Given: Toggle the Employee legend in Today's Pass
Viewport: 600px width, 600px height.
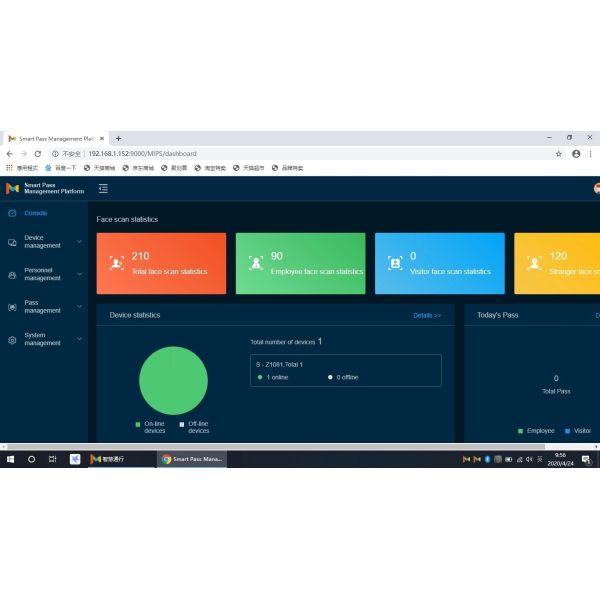Looking at the screenshot, I should [536, 430].
